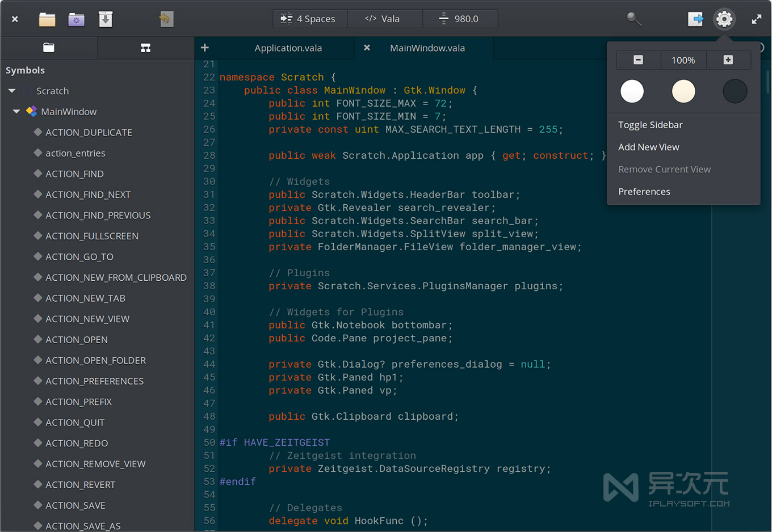Switch to the file browser sidebar icon
The image size is (772, 532).
point(49,48)
